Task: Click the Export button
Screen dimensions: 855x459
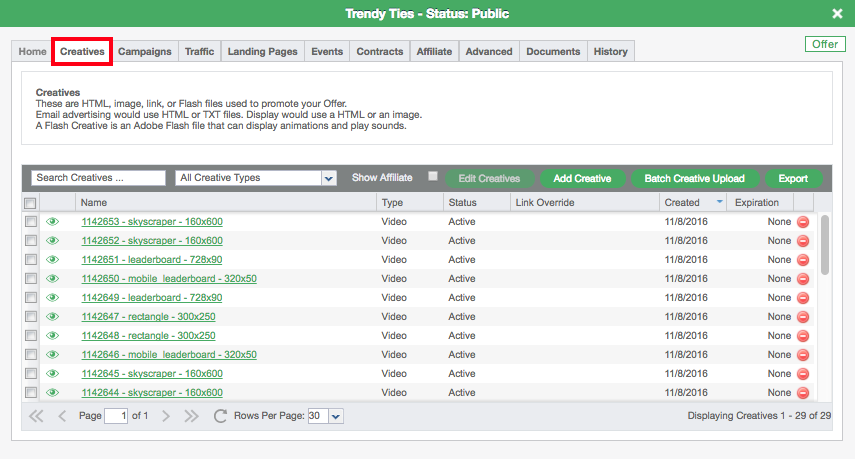Action: [x=793, y=178]
